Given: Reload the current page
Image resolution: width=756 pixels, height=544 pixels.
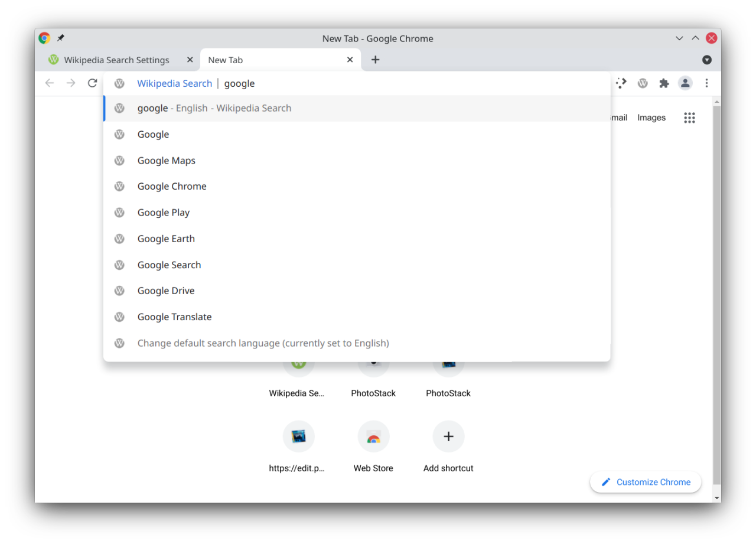Looking at the screenshot, I should (92, 83).
